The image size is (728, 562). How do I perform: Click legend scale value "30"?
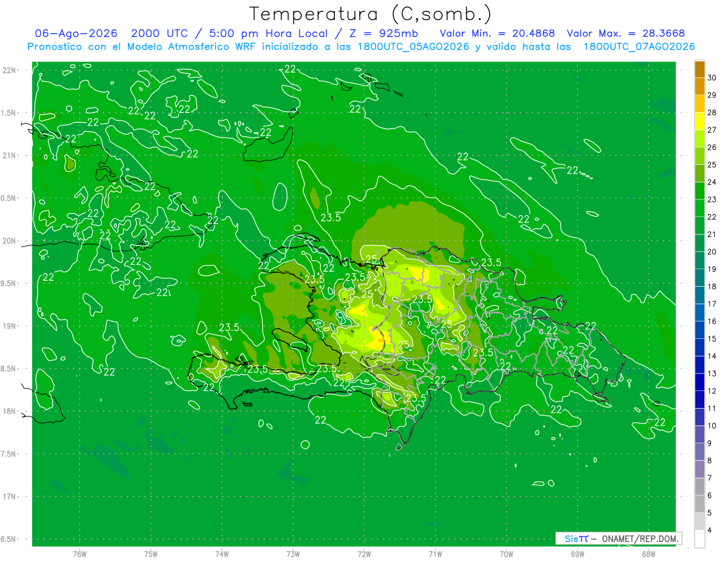click(712, 78)
